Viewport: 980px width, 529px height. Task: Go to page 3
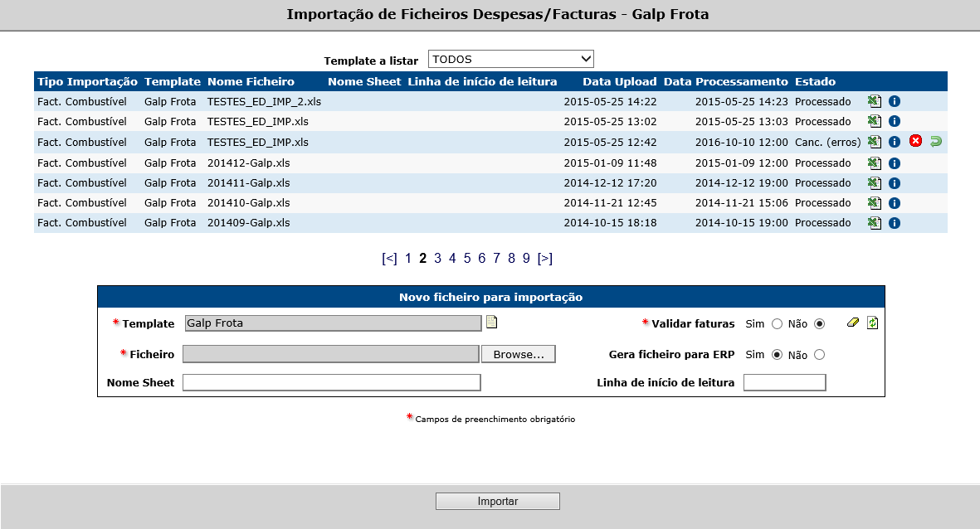[437, 259]
